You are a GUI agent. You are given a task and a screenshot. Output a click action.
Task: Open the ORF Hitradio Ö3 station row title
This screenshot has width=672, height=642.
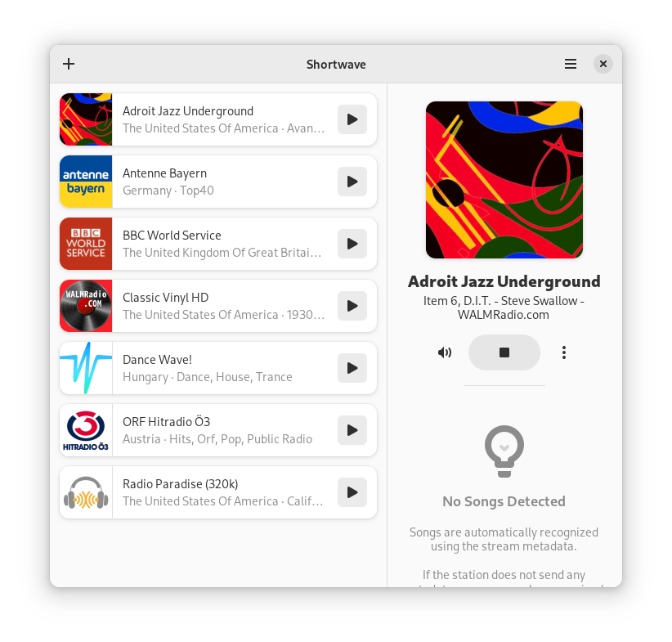coord(166,421)
